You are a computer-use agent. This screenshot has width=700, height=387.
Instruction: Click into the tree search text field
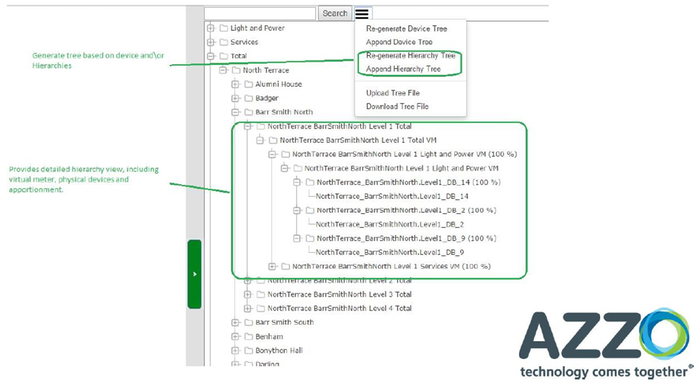click(260, 13)
